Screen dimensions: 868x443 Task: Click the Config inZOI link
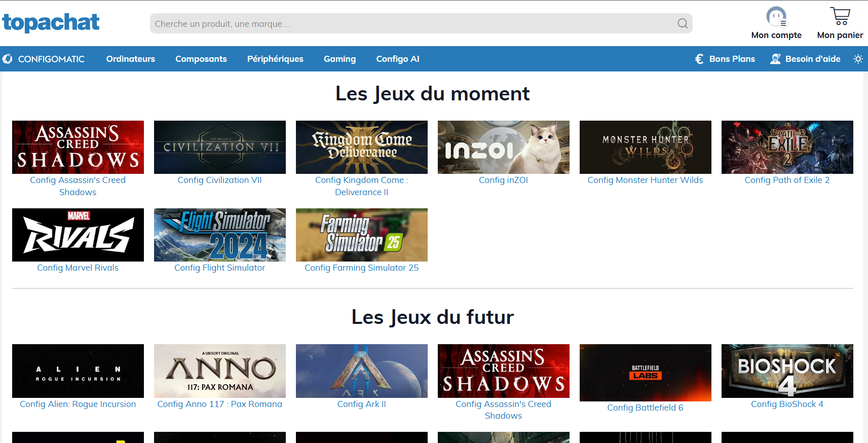[x=504, y=180]
